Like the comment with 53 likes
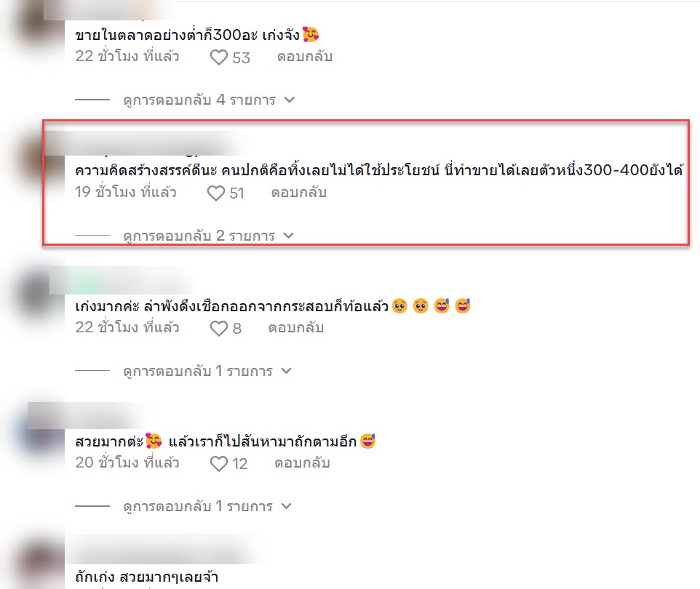This screenshot has height=589, width=700. [x=219, y=57]
